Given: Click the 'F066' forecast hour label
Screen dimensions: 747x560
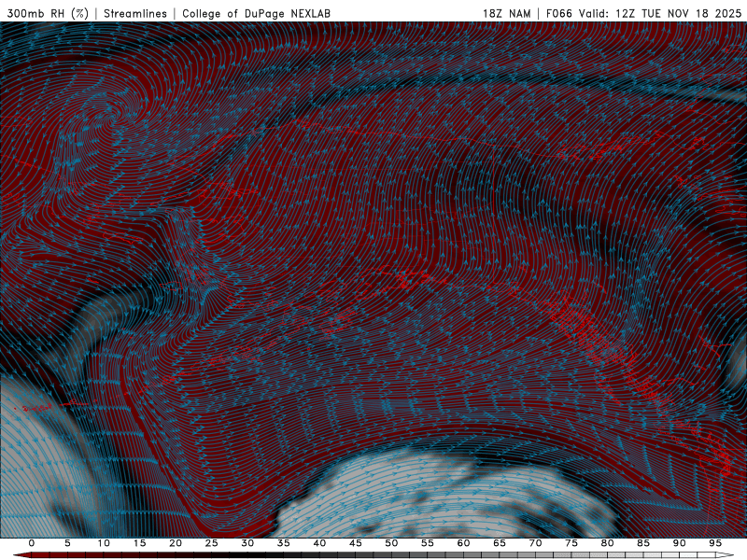Looking at the screenshot, I should click(558, 13).
